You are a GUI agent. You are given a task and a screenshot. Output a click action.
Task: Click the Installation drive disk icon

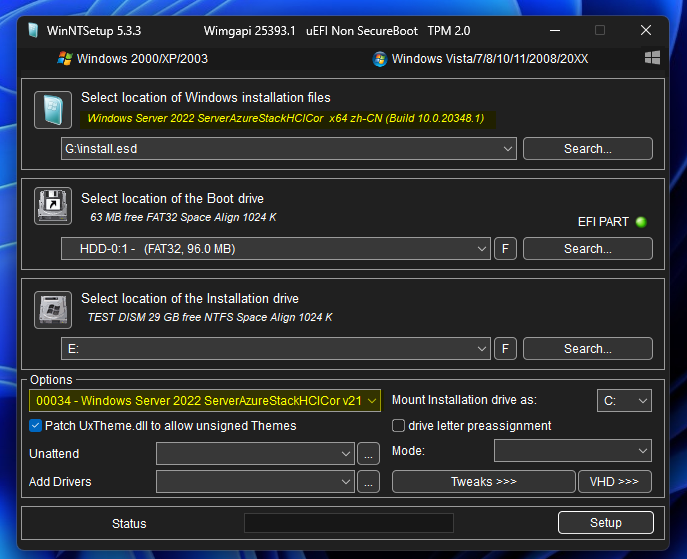[53, 310]
